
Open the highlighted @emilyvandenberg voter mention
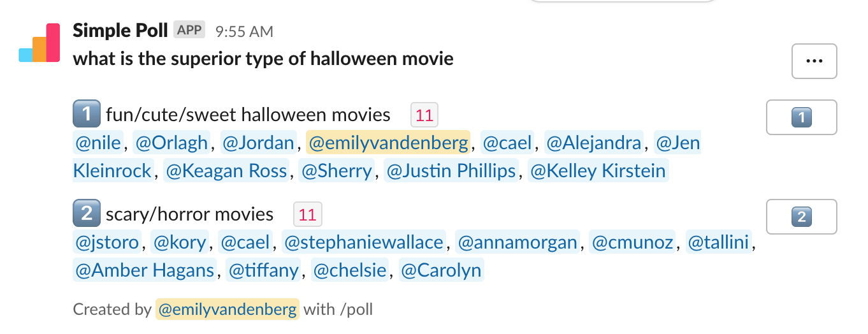387,143
